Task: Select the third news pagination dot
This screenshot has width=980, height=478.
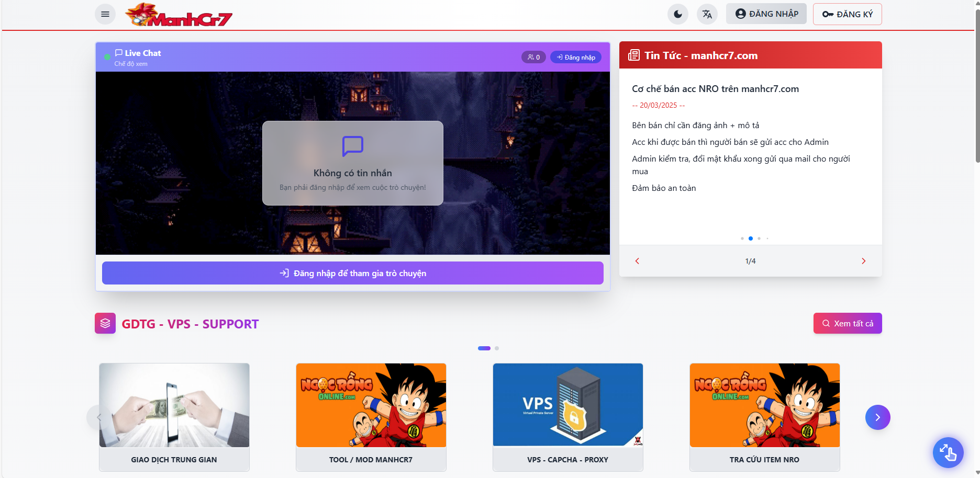Action: click(759, 238)
